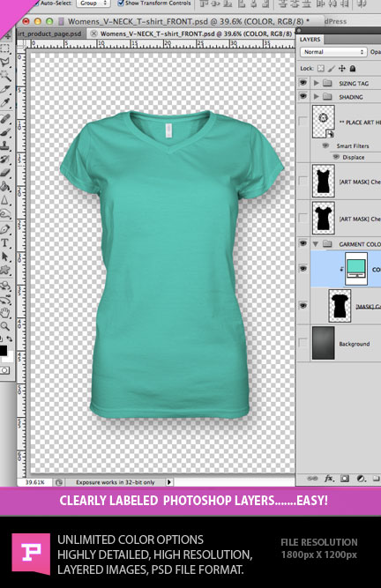Open status bar info arrow menu
This screenshot has height=588, width=381.
(169, 482)
